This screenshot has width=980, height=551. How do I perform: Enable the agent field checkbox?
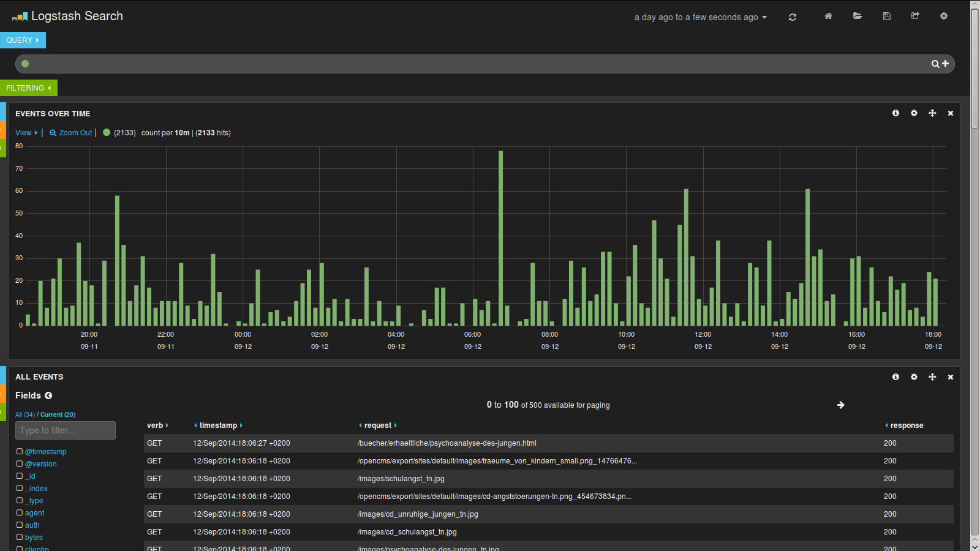point(20,512)
